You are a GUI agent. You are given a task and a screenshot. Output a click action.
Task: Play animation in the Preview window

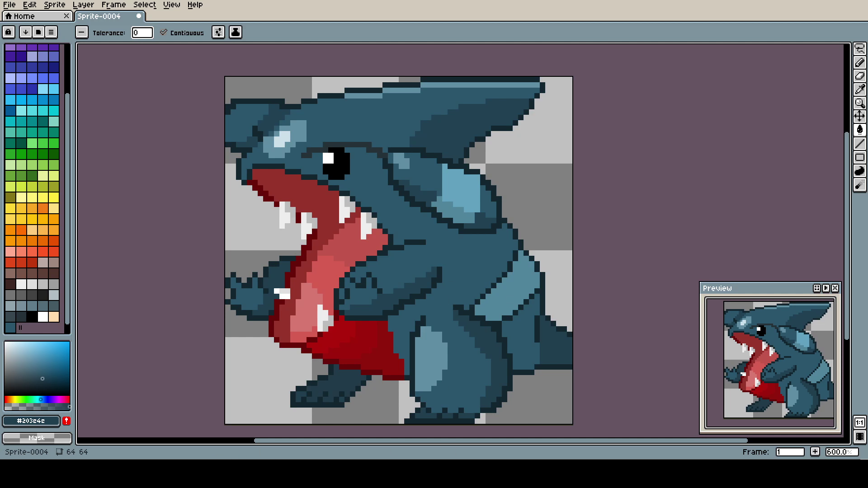coord(826,288)
